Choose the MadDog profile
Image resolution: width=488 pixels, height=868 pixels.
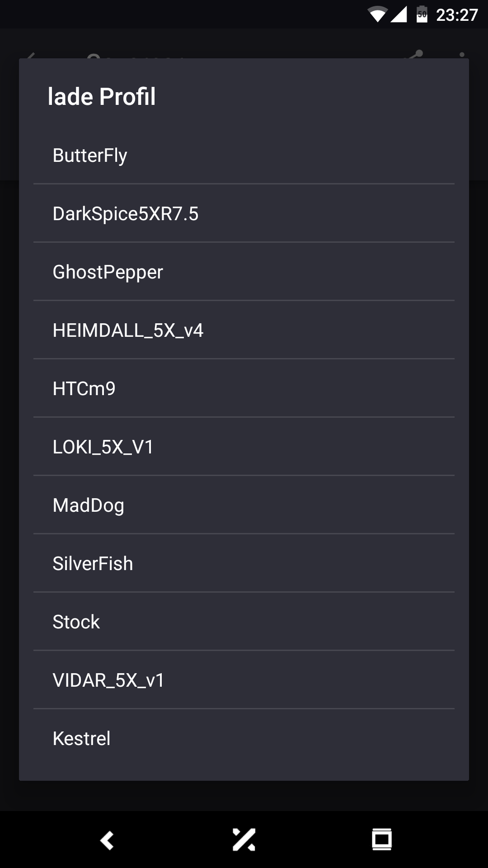point(244,505)
